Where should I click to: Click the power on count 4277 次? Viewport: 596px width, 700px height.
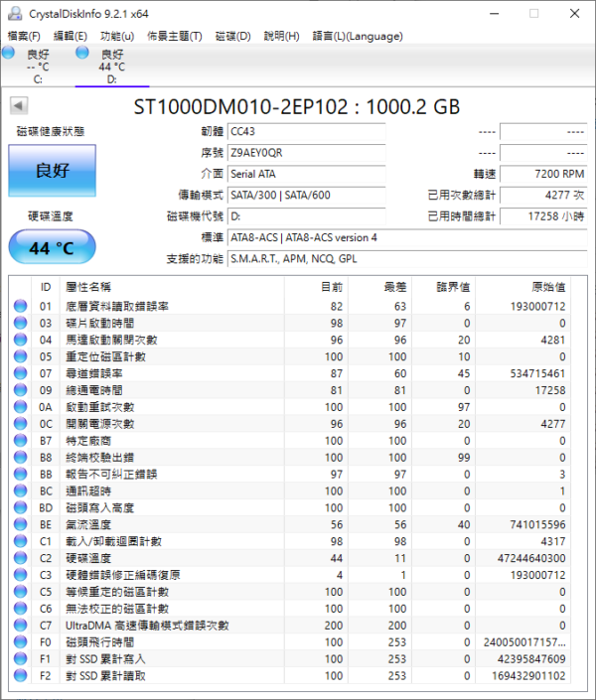(543, 195)
